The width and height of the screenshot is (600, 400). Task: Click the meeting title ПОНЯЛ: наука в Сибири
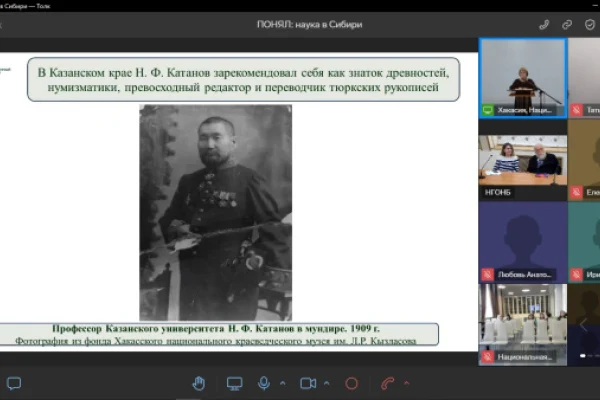[x=310, y=24]
